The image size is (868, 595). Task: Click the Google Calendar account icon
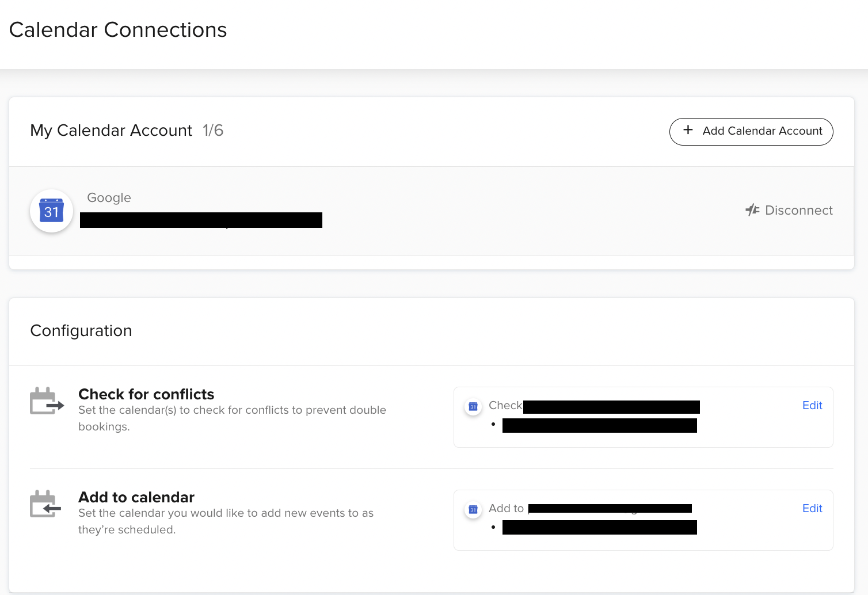point(51,211)
